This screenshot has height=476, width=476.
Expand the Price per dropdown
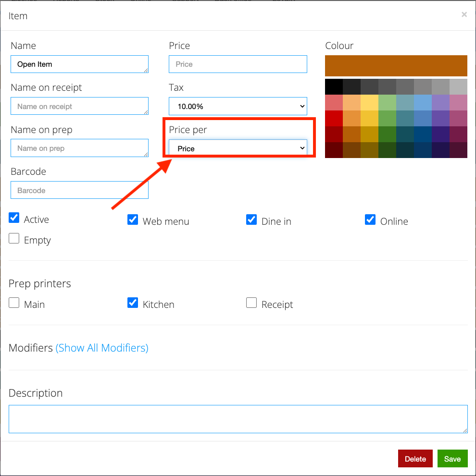point(238,148)
